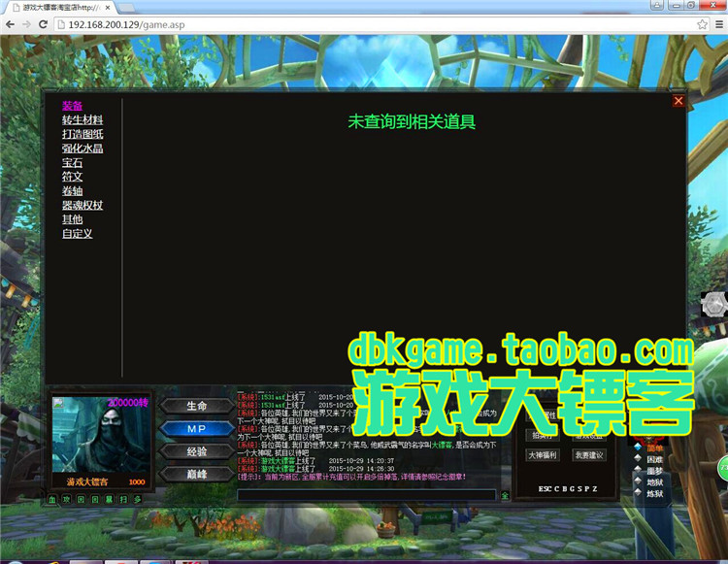Show the 卷轴 scrolls category
728x564 pixels.
coord(72,191)
